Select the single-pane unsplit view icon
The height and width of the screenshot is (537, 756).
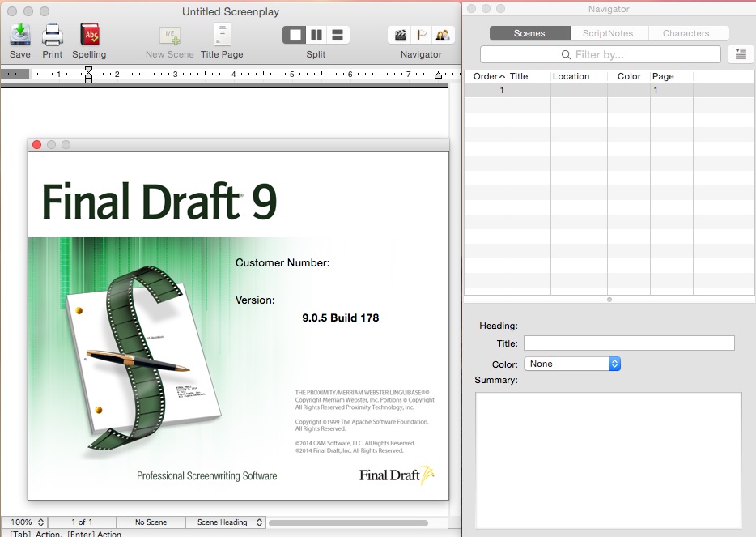[x=294, y=35]
